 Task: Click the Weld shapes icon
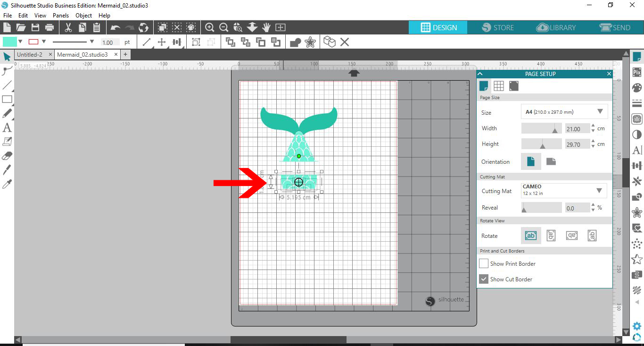pos(296,42)
